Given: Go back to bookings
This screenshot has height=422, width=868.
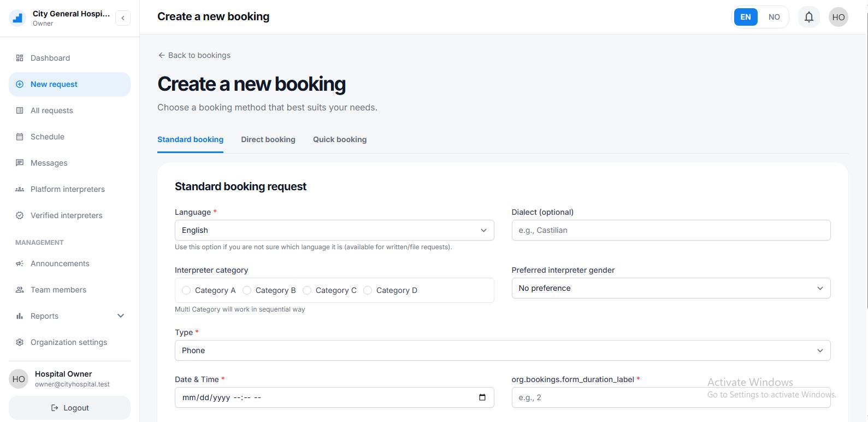Looking at the screenshot, I should (194, 55).
